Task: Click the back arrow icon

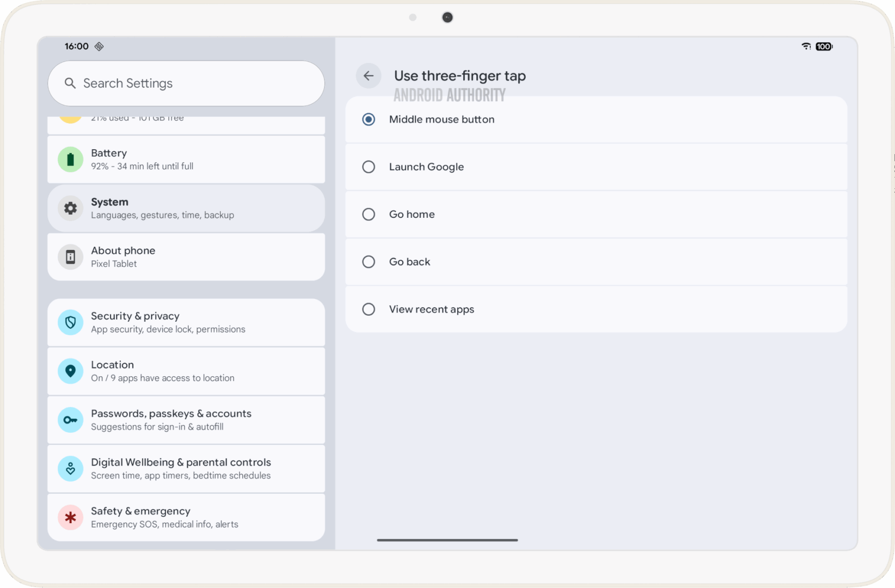Action: pos(369,76)
